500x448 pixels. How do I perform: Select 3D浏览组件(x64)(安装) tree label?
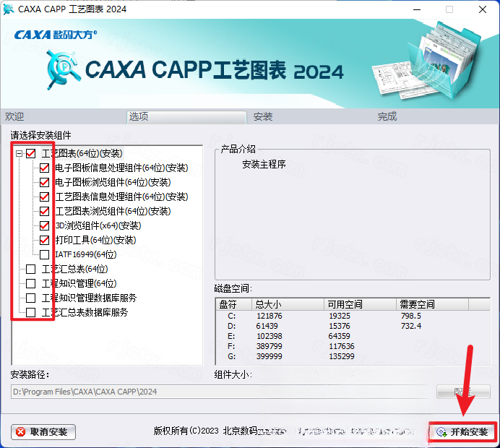[x=98, y=225]
